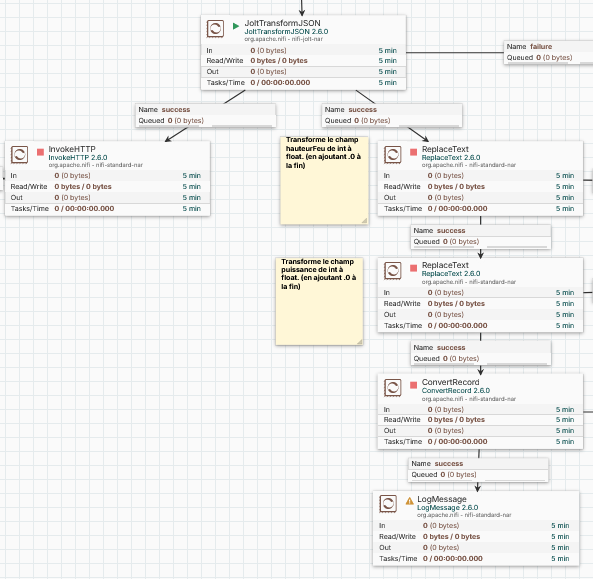Select the success connection above LogMessage

478,469
